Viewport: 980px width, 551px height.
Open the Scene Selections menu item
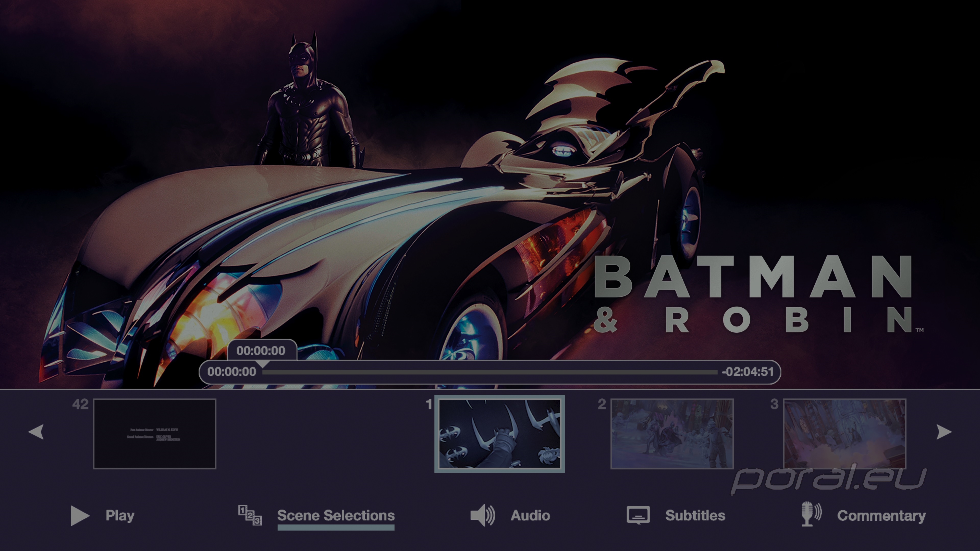coord(336,516)
